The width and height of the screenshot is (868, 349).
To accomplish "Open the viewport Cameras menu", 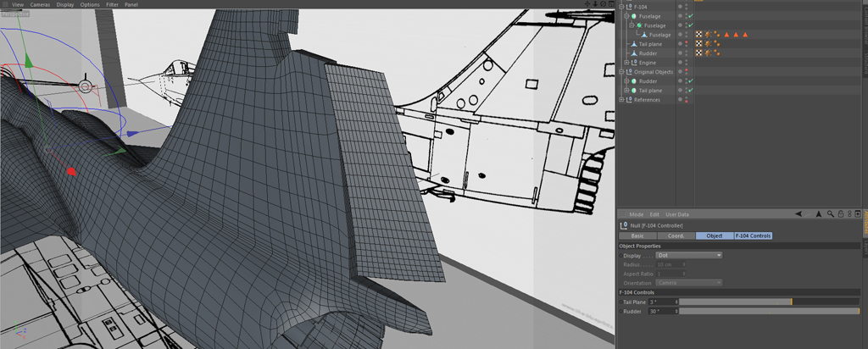I will point(40,4).
